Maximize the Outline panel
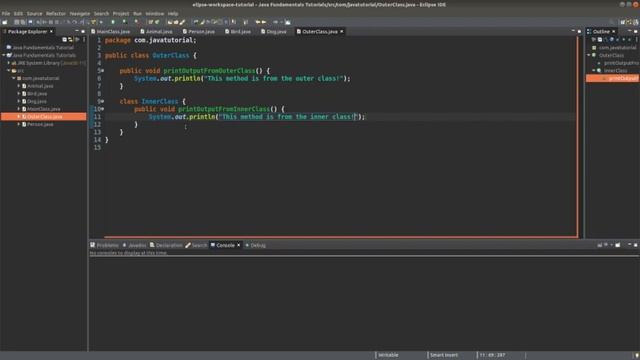 (636, 31)
